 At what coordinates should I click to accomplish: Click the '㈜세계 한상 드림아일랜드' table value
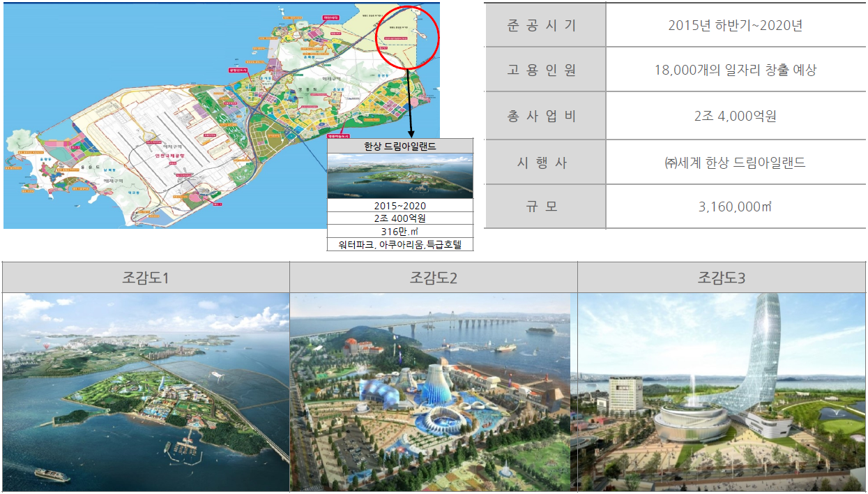point(735,162)
